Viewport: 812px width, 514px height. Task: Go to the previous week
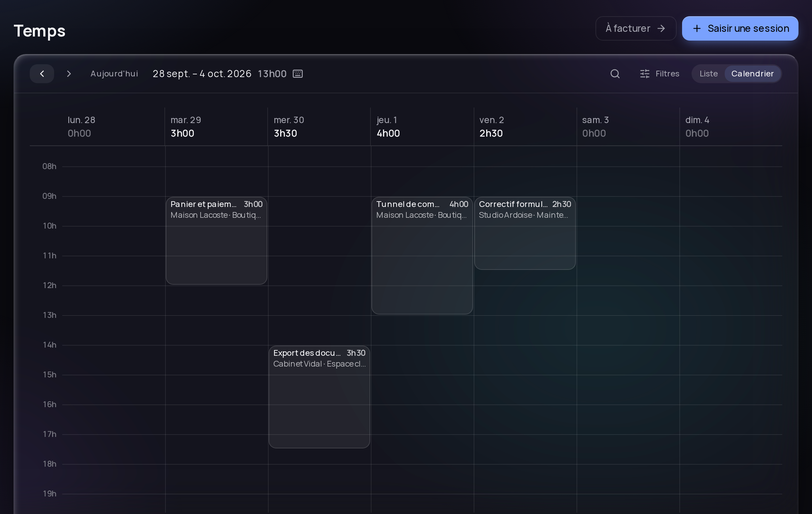[42, 74]
